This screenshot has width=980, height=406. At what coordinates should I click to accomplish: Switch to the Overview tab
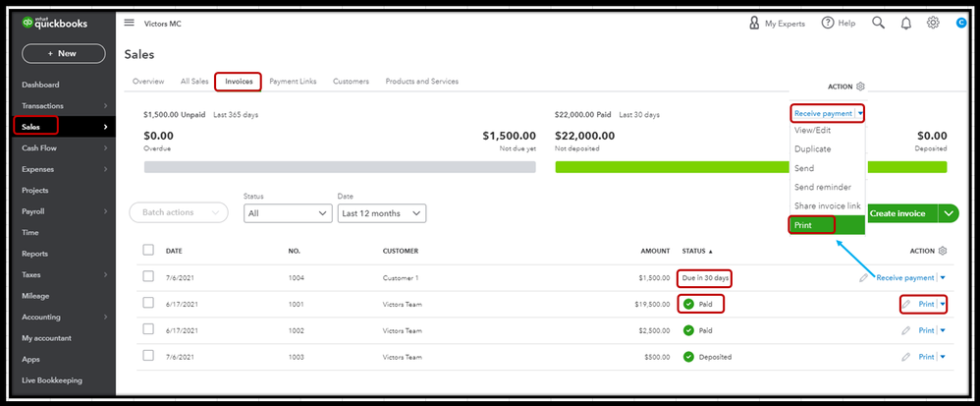(x=148, y=82)
